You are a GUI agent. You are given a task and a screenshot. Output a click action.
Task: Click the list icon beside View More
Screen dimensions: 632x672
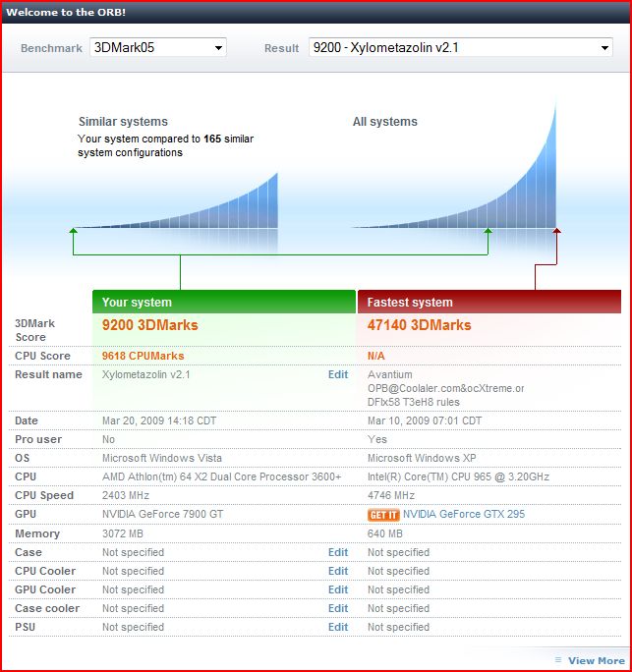558,660
